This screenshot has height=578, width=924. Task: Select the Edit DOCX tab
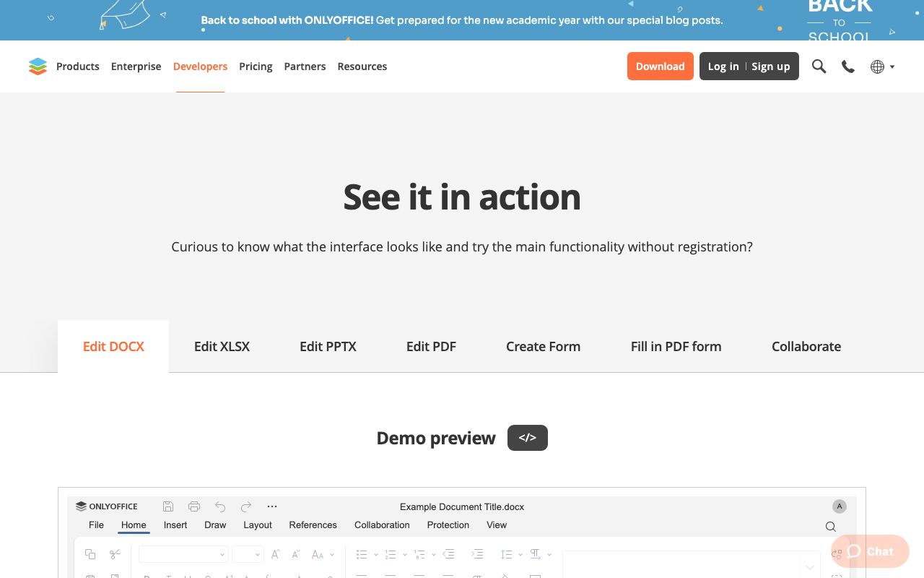click(113, 347)
